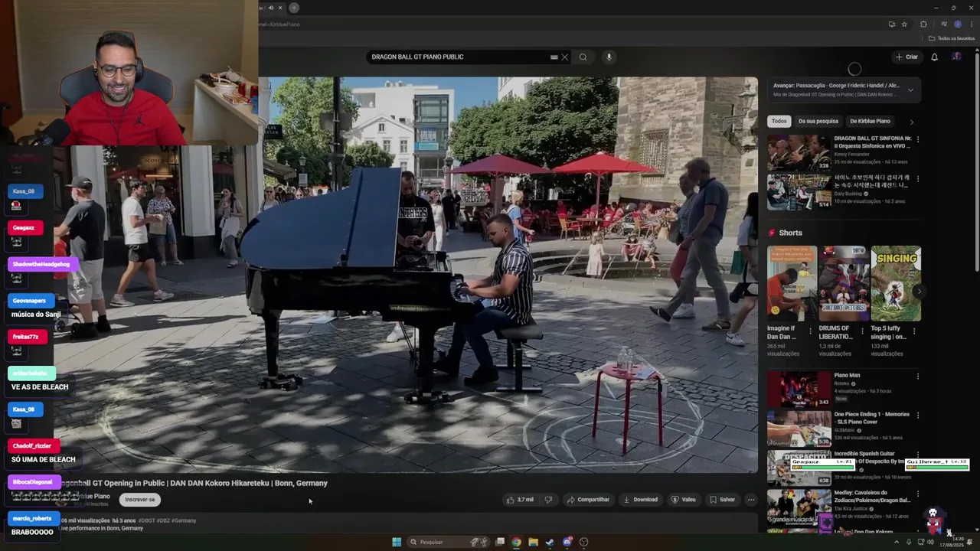The height and width of the screenshot is (551, 980).
Task: Click the #DBGT hashtag in the description
Action: pyautogui.click(x=147, y=520)
